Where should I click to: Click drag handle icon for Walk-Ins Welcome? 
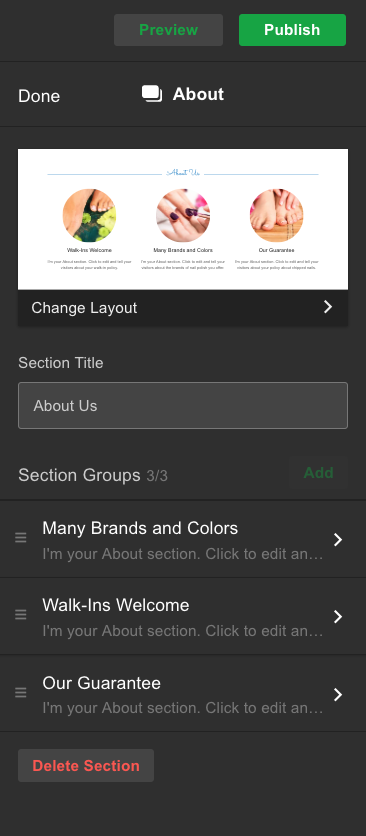(21, 615)
